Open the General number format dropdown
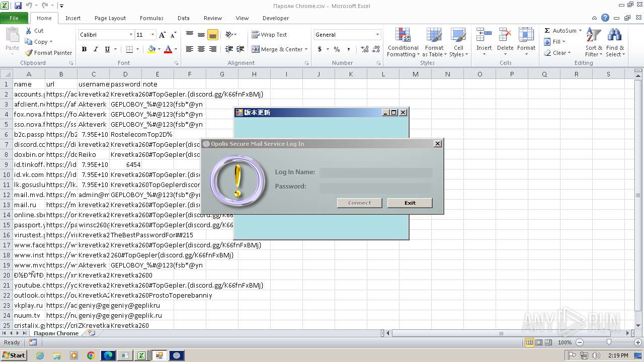This screenshot has height=362, width=644. tap(377, 35)
